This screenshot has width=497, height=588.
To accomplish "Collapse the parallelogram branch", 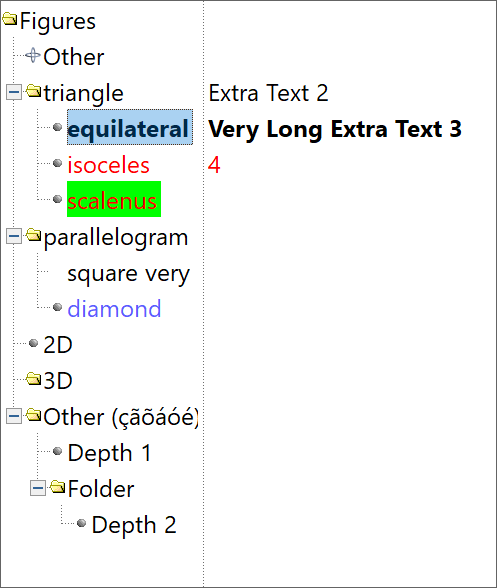I will (x=14, y=236).
